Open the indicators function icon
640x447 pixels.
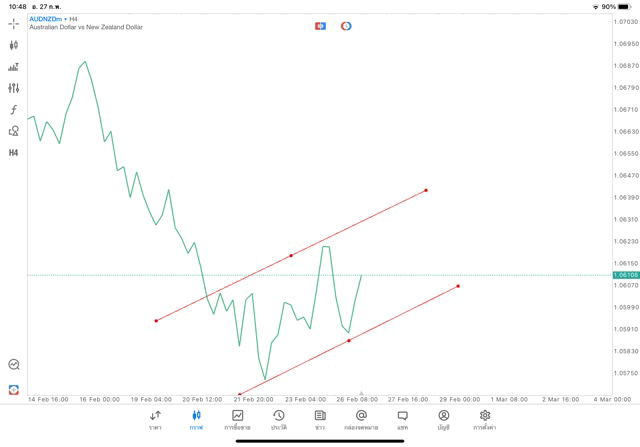click(x=14, y=110)
